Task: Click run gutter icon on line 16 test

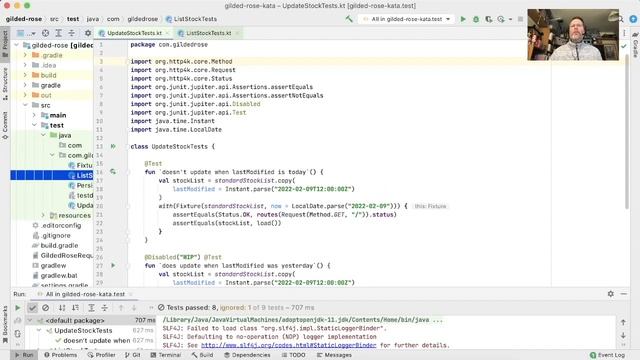Action: pyautogui.click(x=113, y=172)
